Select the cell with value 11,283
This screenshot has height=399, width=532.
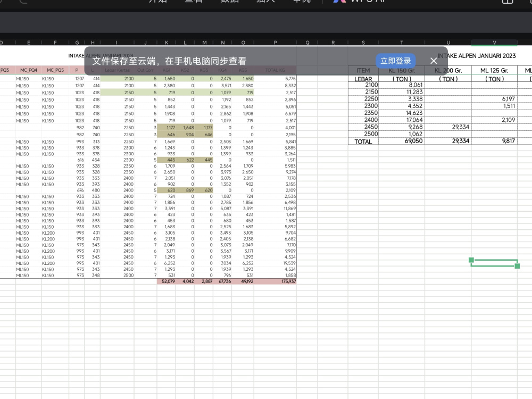coord(401,92)
